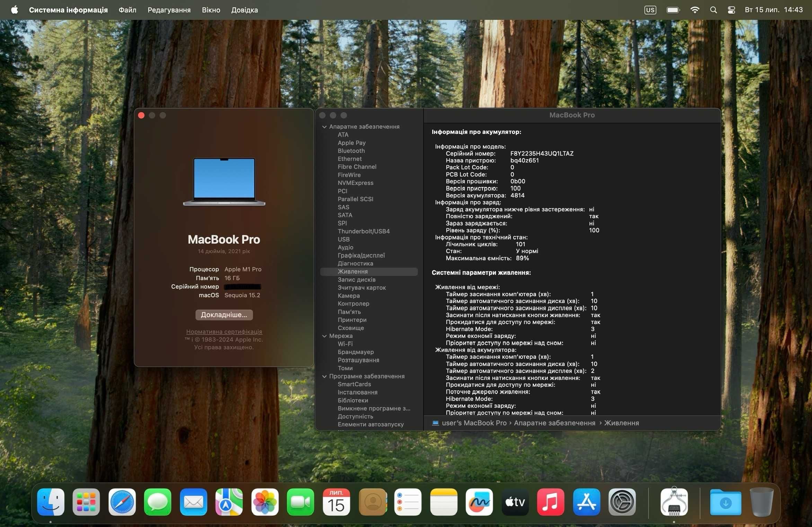812x527 pixels.
Task: Select Bluetooth in the sidebar
Action: [351, 151]
